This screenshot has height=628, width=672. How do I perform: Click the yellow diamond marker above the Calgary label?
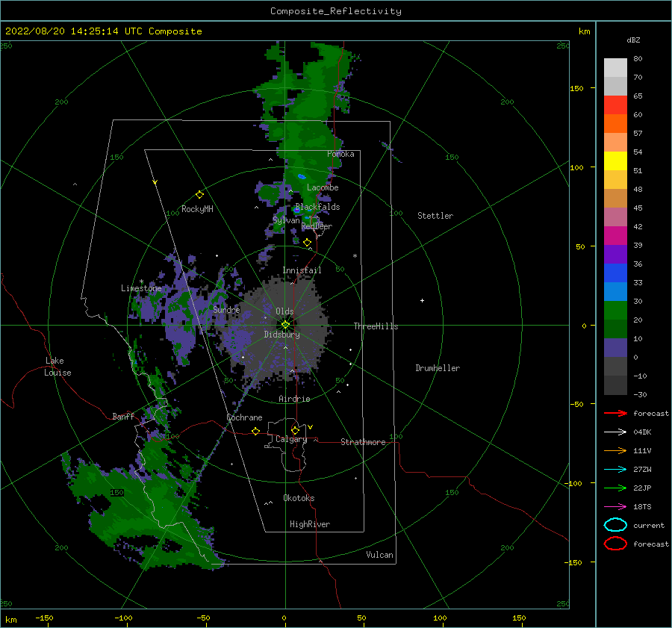coord(295,430)
